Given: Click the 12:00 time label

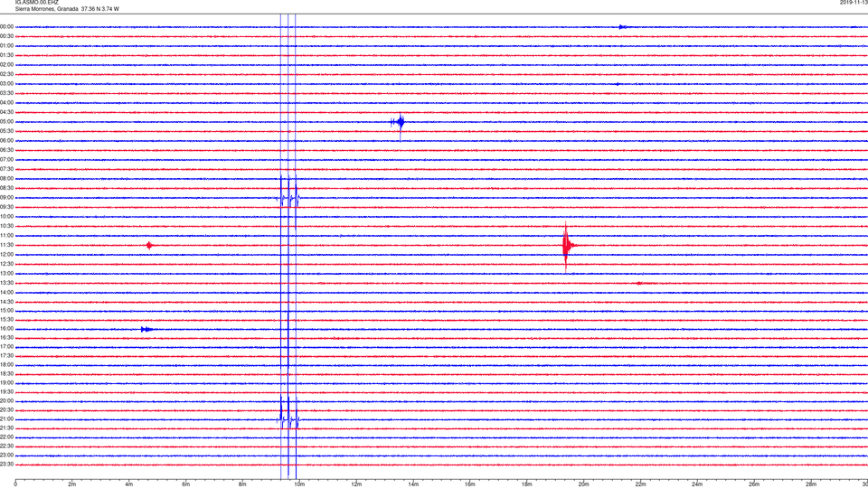Looking at the screenshot, I should point(6,255).
